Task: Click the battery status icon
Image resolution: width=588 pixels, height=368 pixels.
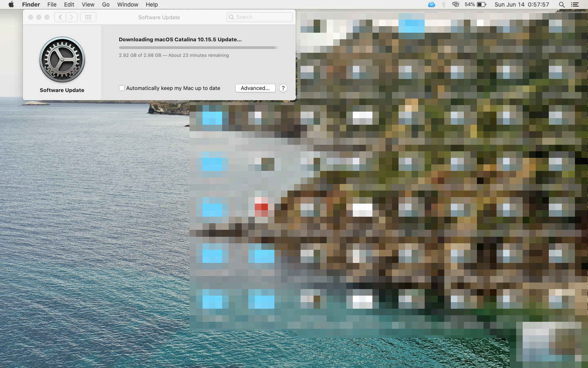Action: (481, 4)
